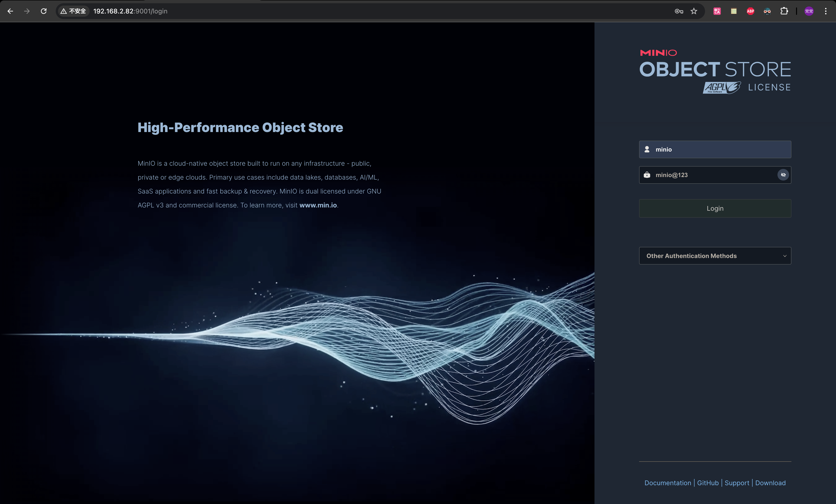The height and width of the screenshot is (504, 836).
Task: Click the MinIO red logo
Action: [658, 52]
